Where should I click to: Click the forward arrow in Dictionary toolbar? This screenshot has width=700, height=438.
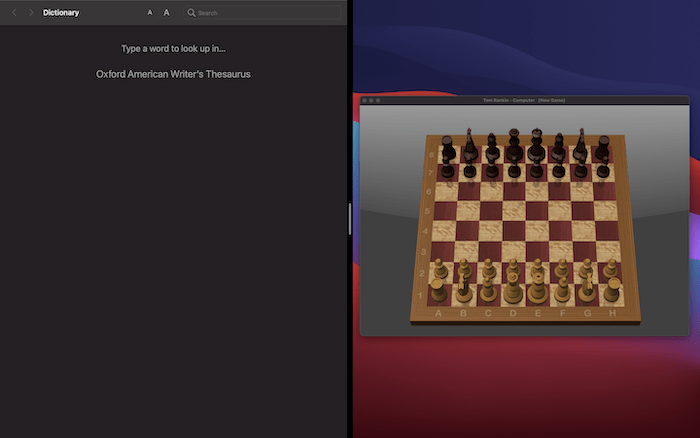pyautogui.click(x=31, y=13)
